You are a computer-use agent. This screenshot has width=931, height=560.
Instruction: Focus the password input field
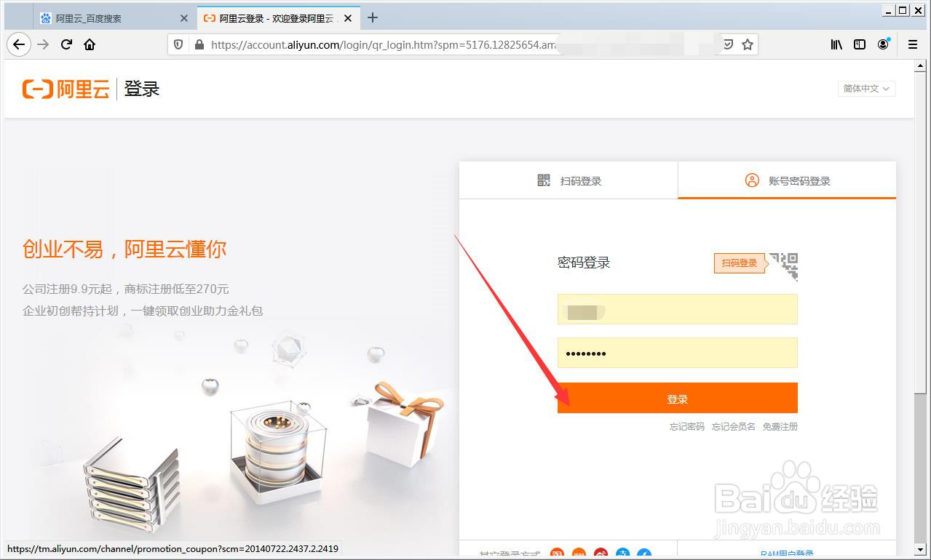coord(678,353)
